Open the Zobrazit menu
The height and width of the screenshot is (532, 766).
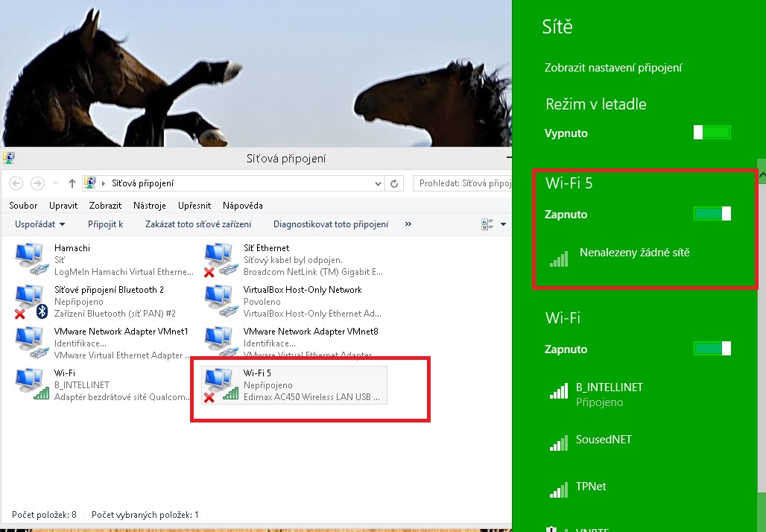coord(105,206)
